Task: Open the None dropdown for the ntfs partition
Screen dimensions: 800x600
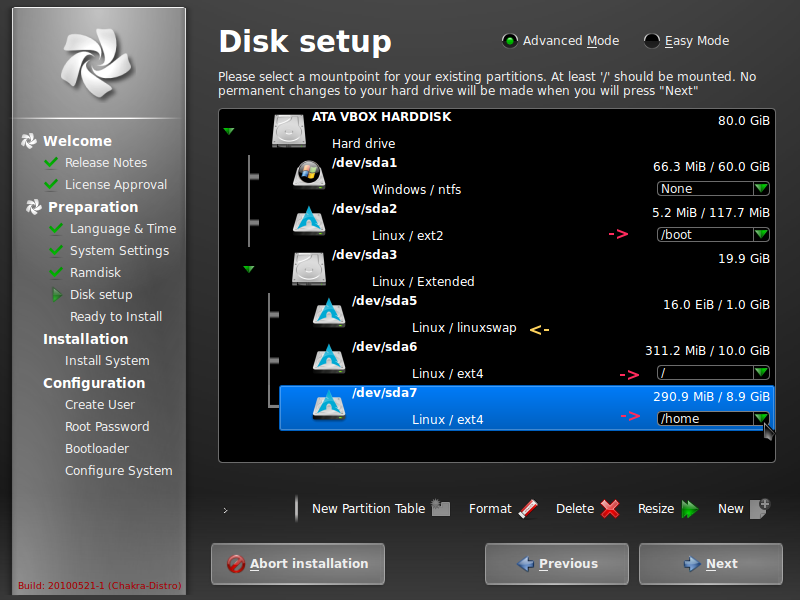Action: 712,188
